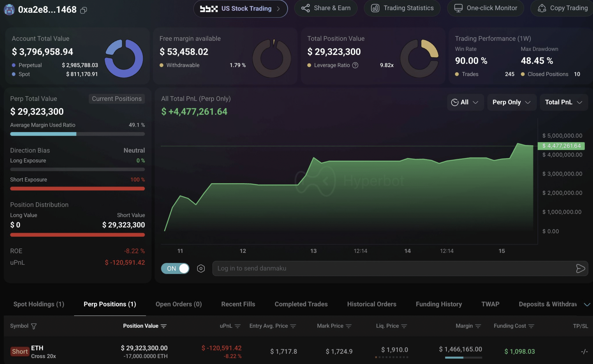Image resolution: width=593 pixels, height=364 pixels.
Task: Click the Perpetual $ 2,985,788.03 legend entry
Action: pyautogui.click(x=55, y=65)
